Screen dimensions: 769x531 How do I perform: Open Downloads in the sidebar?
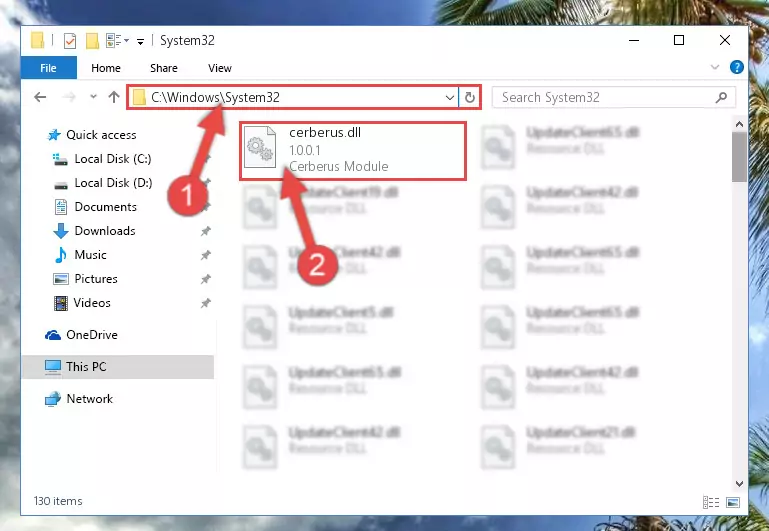click(104, 231)
